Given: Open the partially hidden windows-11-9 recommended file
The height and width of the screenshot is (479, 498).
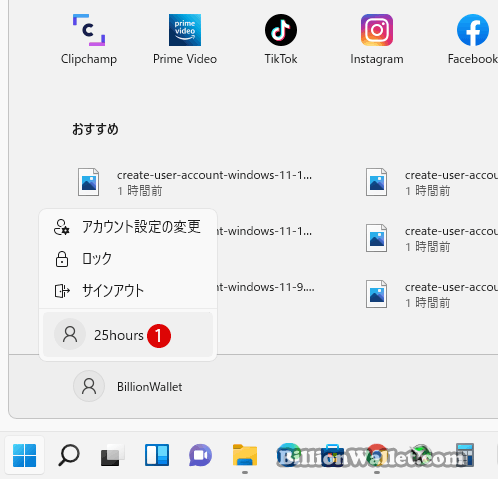Looking at the screenshot, I should click(266, 287).
